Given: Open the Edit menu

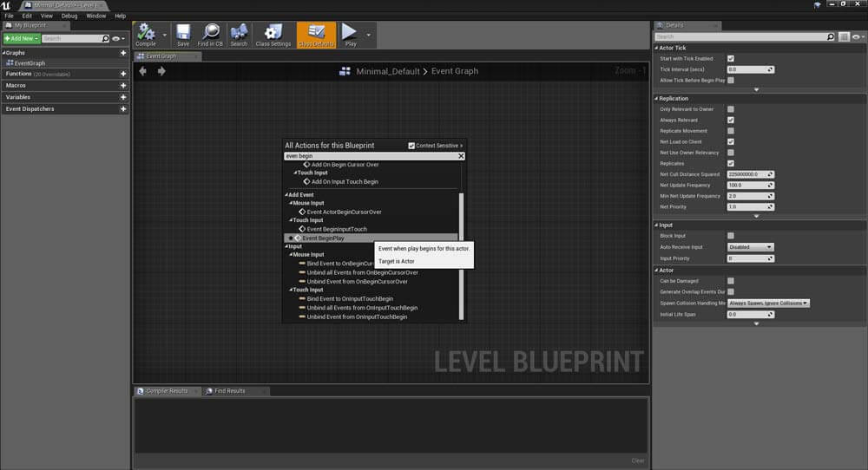Looking at the screenshot, I should 27,16.
